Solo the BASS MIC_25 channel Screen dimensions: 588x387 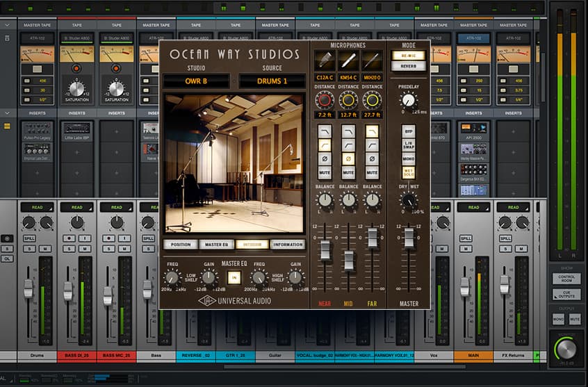[108, 249]
